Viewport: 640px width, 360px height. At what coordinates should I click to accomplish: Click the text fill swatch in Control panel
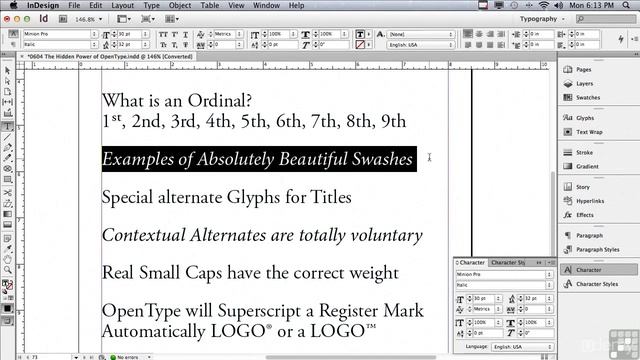(x=360, y=34)
